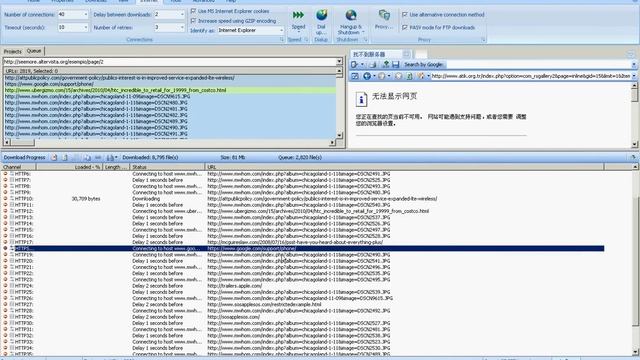Click the browser Refresh page icon
640x360 pixels.
point(409,76)
